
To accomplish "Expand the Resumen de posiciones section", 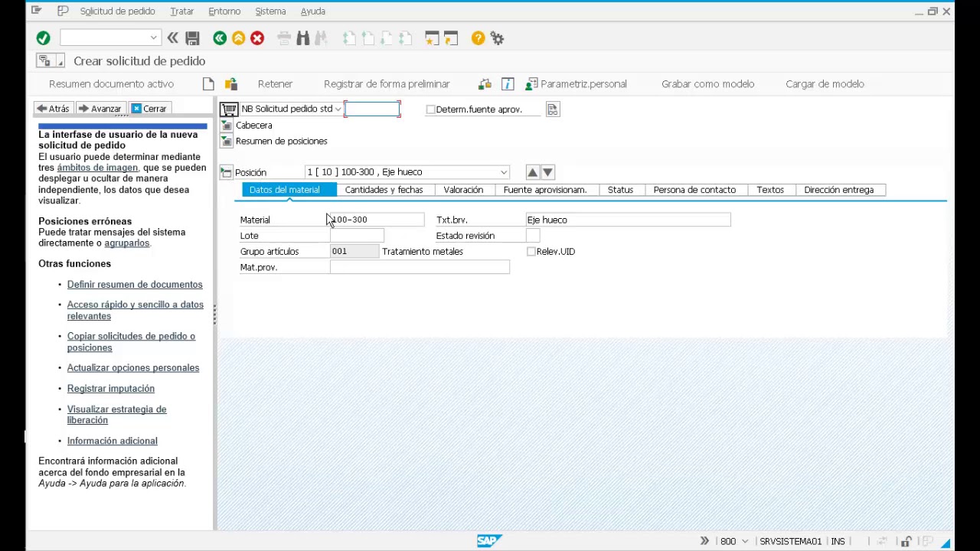I will point(226,142).
